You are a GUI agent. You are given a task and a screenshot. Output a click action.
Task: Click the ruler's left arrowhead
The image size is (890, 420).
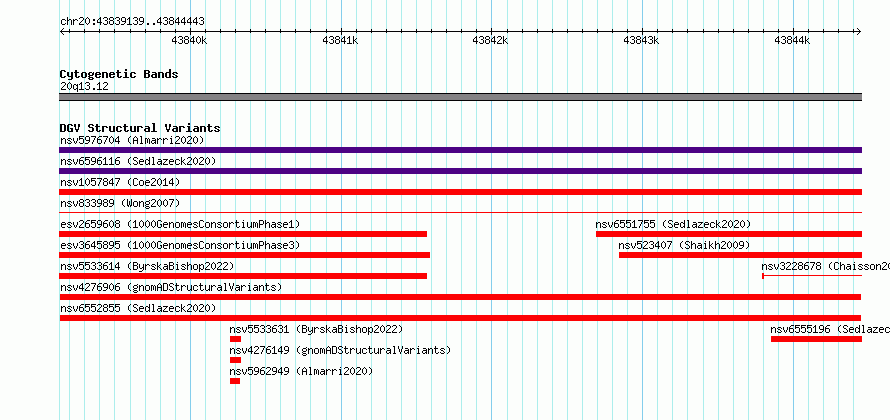[x=62, y=31]
